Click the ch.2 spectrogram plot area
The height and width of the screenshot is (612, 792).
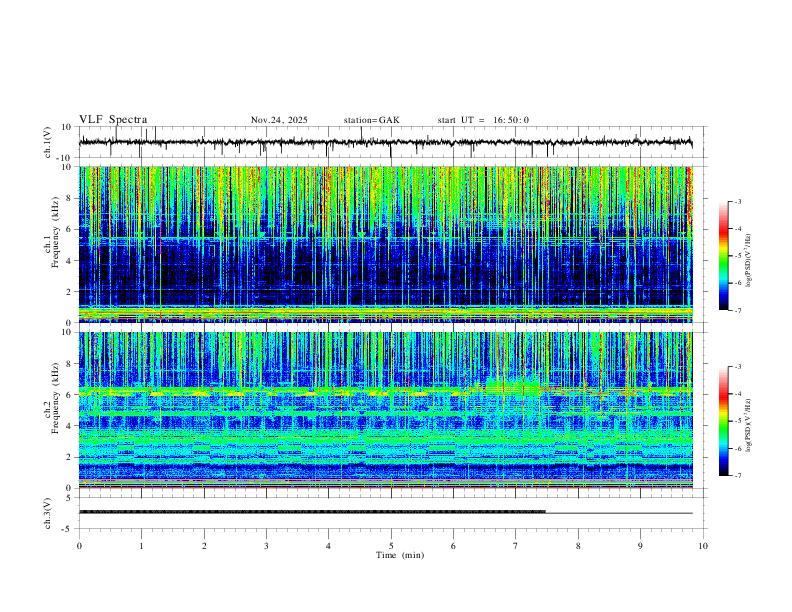(386, 410)
